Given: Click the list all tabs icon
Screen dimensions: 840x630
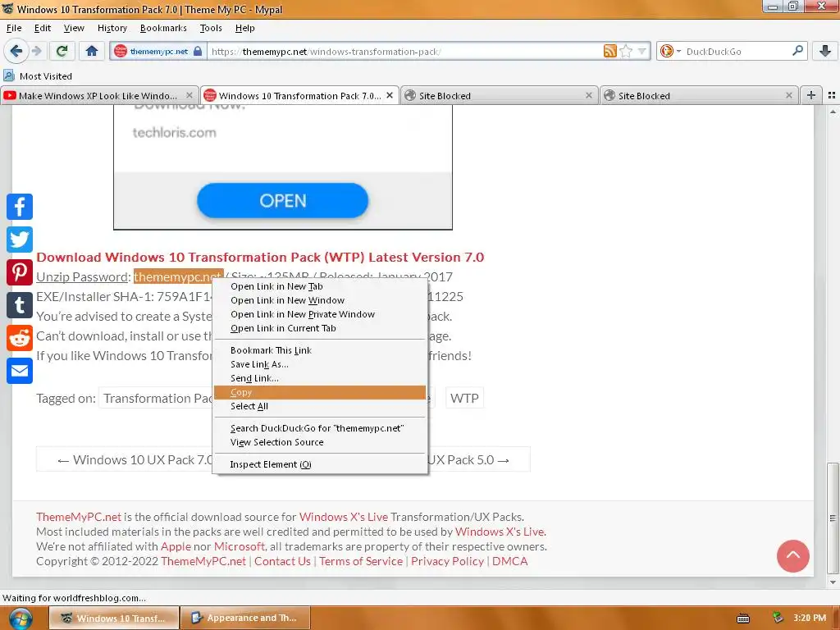Looking at the screenshot, I should click(x=832, y=95).
